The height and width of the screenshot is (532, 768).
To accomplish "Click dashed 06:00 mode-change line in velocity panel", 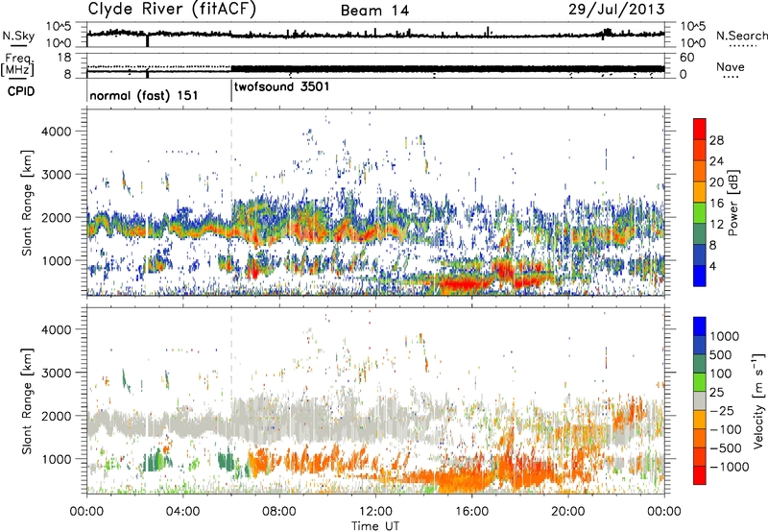I will pos(231,400).
